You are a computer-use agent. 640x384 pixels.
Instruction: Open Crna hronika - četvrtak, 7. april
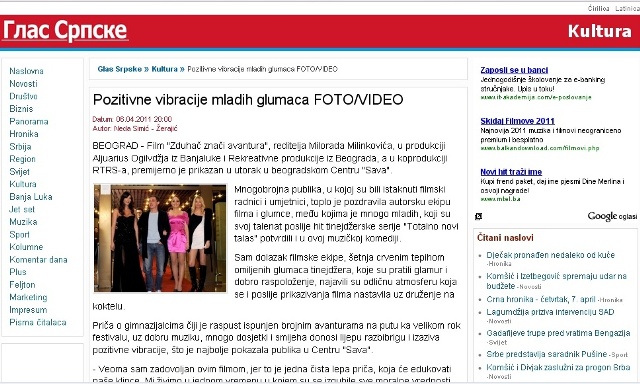tap(540, 299)
